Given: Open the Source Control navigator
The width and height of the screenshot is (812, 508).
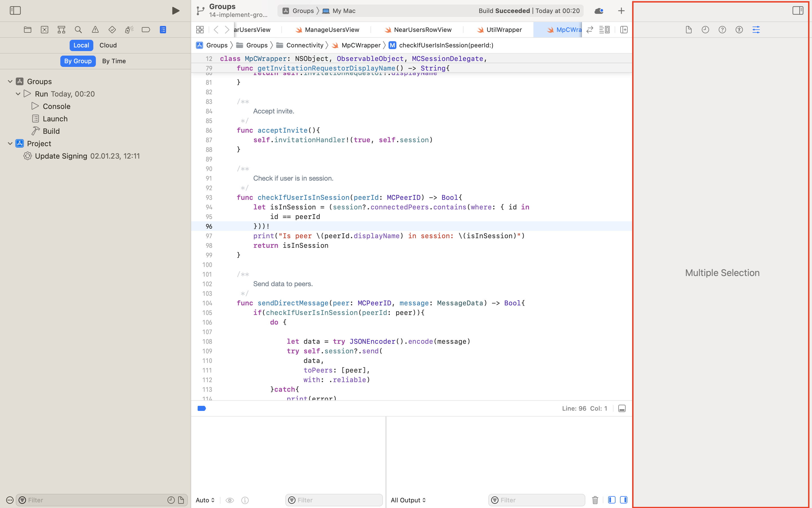Looking at the screenshot, I should 44,30.
